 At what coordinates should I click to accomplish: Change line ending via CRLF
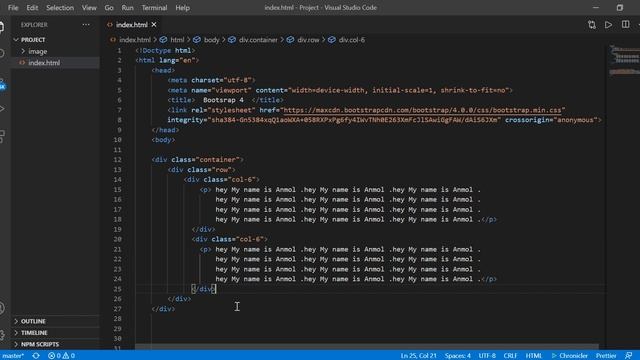click(x=510, y=356)
